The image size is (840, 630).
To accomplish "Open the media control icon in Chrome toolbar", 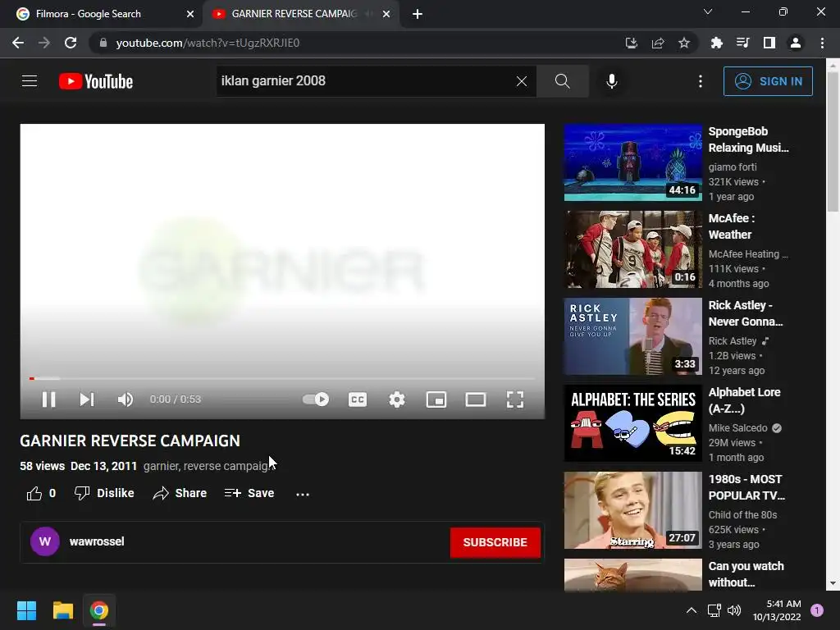I will point(742,43).
